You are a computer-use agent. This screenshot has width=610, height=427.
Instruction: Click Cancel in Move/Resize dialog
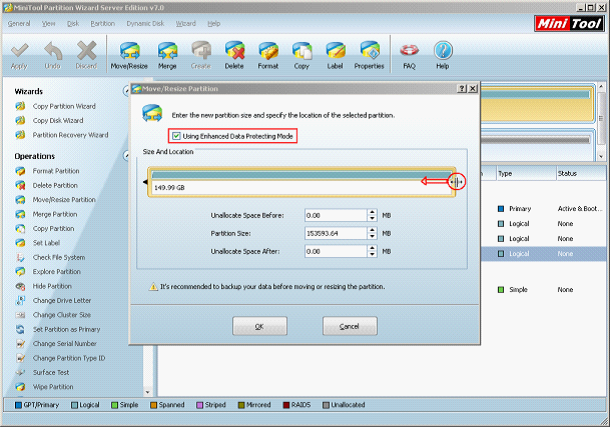[x=350, y=326]
